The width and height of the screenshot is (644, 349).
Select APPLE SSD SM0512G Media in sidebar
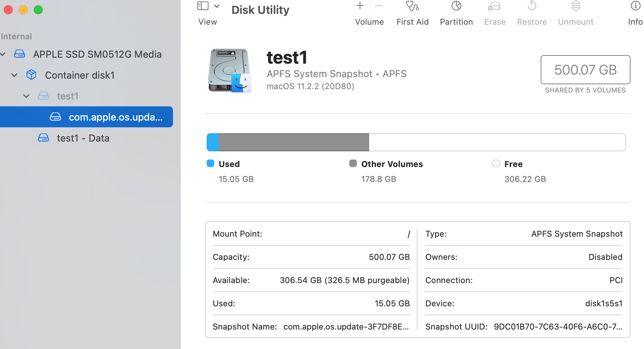[x=97, y=54]
